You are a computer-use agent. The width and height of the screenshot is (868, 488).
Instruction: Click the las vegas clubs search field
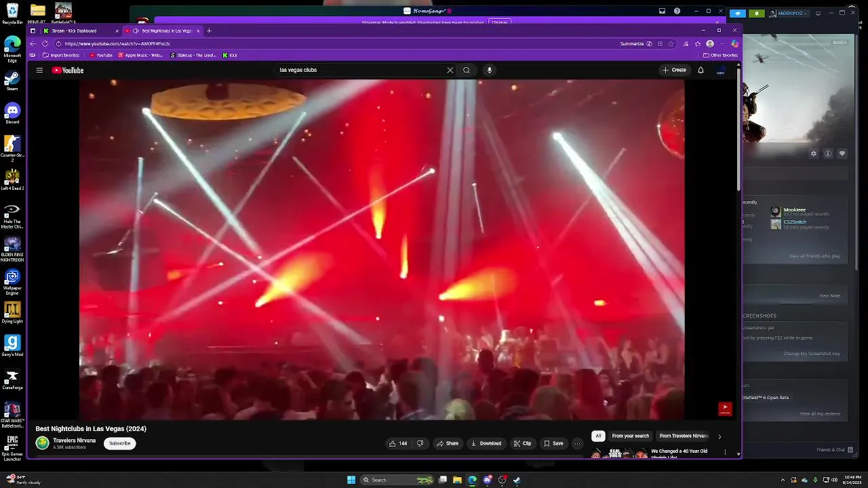click(x=359, y=70)
